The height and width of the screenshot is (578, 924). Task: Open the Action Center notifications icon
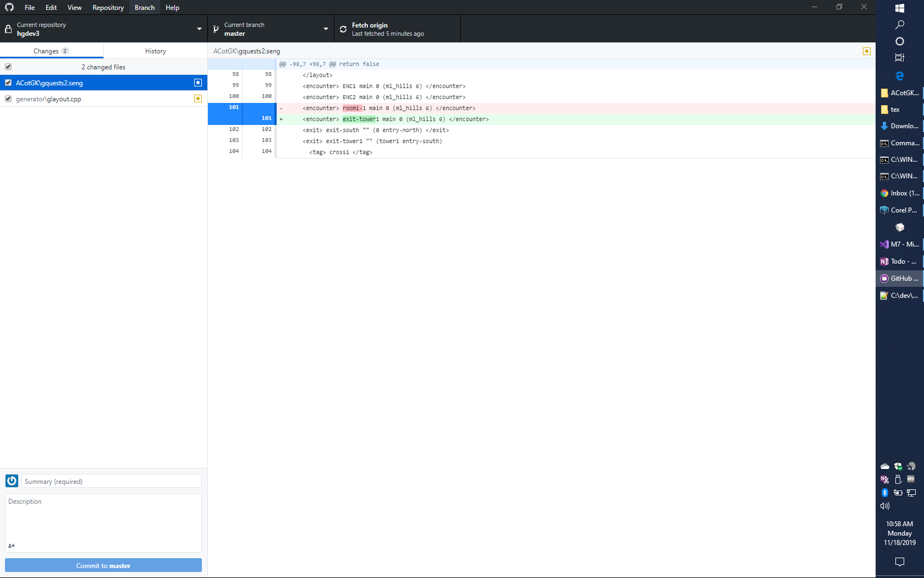pyautogui.click(x=900, y=562)
